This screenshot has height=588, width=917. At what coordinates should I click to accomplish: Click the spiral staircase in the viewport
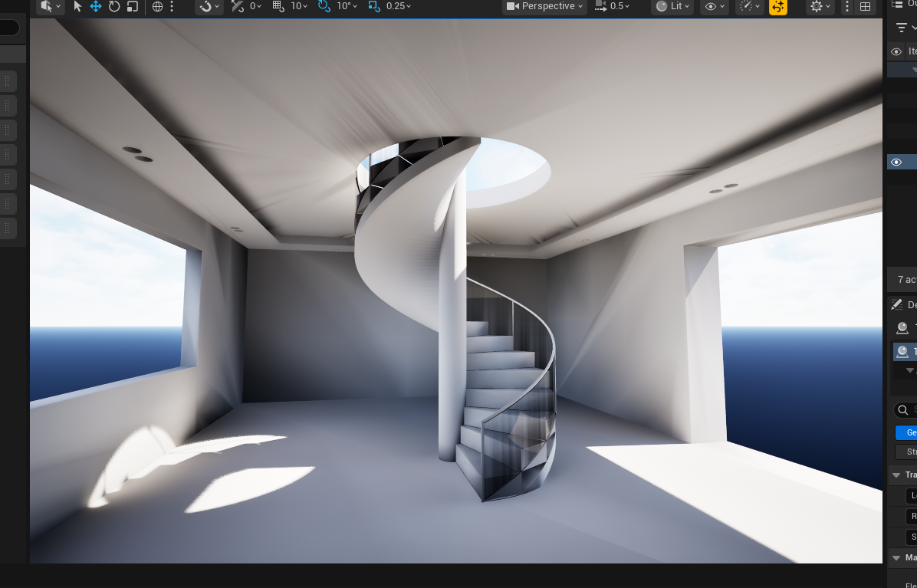(x=454, y=319)
